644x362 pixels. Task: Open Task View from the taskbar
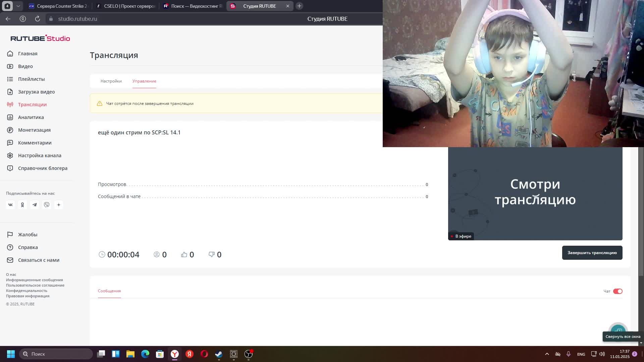point(101,354)
